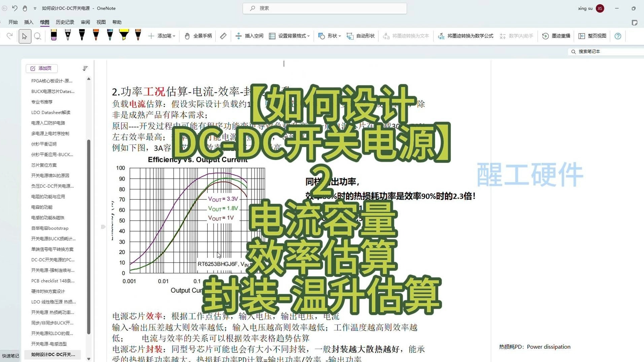Open page 电源入口防护电路
The width and height of the screenshot is (644, 362).
click(48, 123)
